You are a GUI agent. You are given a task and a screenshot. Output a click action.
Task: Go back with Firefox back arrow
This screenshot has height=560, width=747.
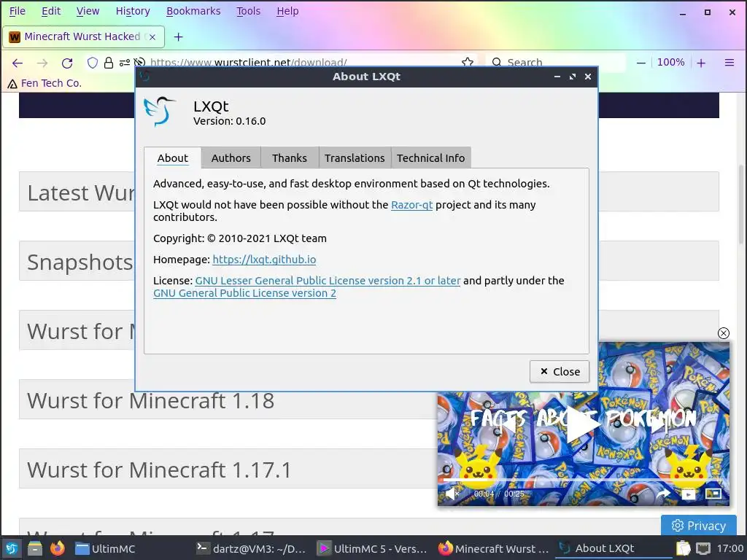coord(18,63)
